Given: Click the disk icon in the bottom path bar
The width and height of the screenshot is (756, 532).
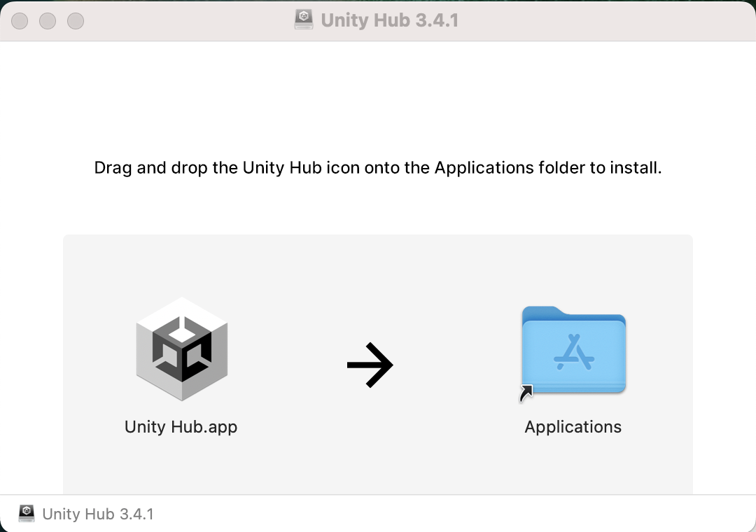Looking at the screenshot, I should point(27,514).
